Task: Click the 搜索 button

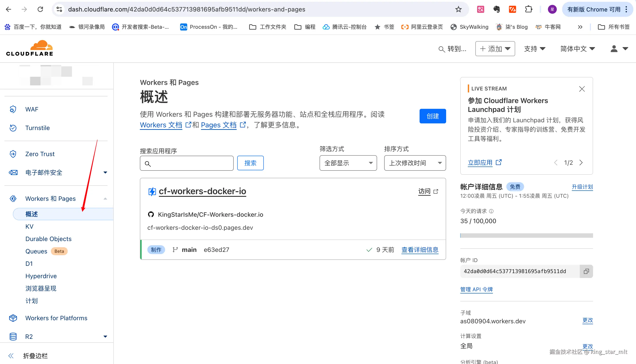Action: point(250,163)
